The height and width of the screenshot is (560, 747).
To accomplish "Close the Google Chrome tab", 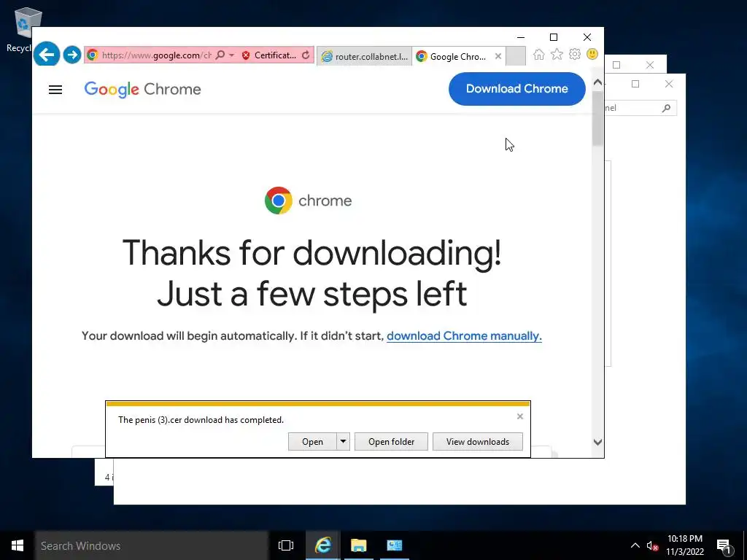I will 498,56.
